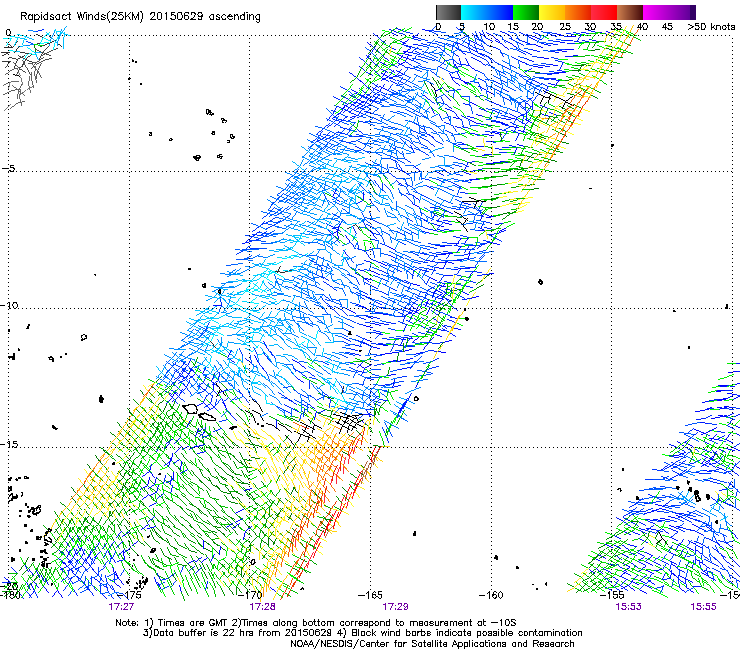This screenshot has width=740, height=650.
Task: Click the '-170' longitude axis label
Action: 250,595
